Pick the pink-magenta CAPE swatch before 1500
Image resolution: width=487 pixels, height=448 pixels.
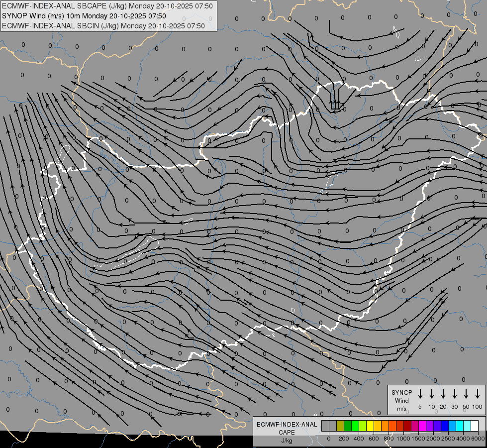click(x=415, y=426)
